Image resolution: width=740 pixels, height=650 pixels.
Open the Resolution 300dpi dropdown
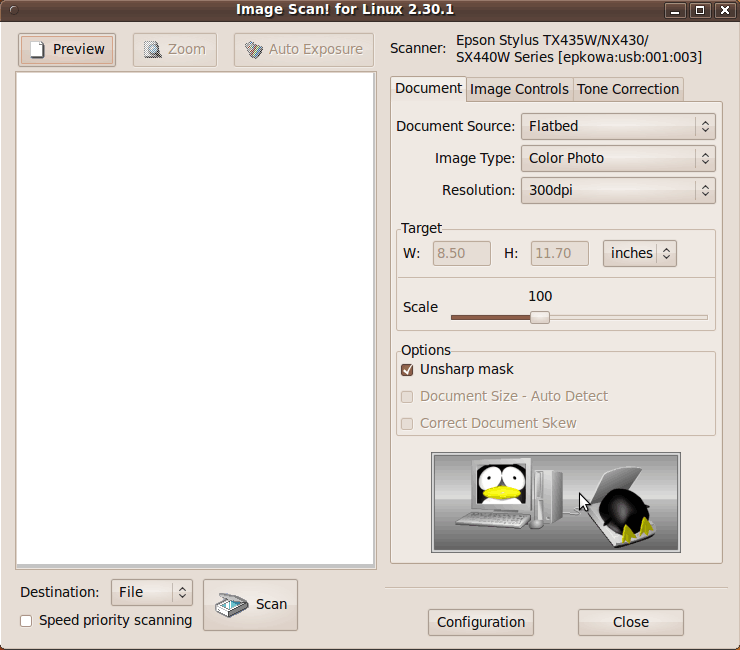click(x=618, y=190)
